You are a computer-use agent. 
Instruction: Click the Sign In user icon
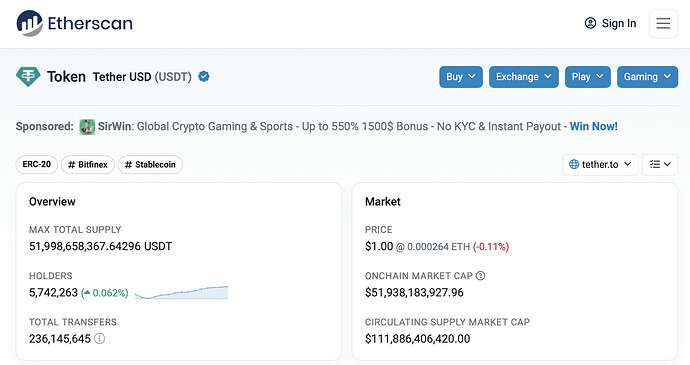coord(590,23)
